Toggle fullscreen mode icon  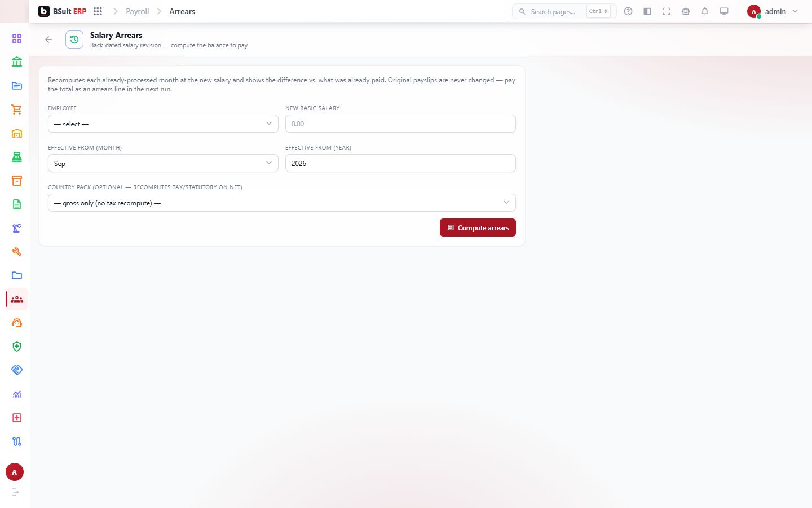667,11
